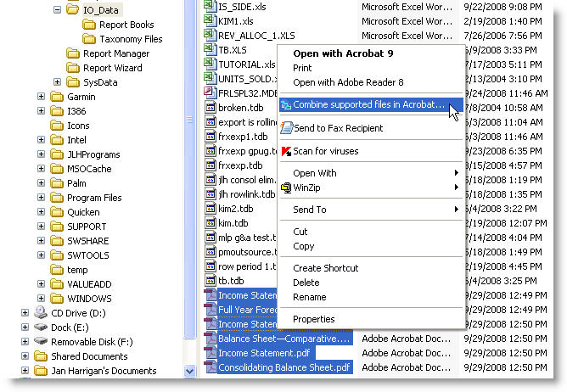Screen dimensions: 567x392
Task: Click the file name kim.tdb
Action: pyautogui.click(x=233, y=223)
